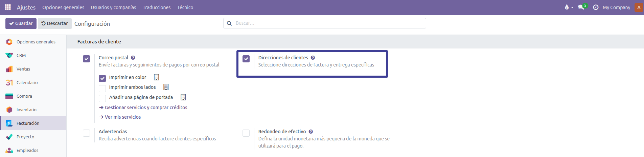Click help icon beside Correo postal
Screen dimensions: 644x157
(133, 58)
